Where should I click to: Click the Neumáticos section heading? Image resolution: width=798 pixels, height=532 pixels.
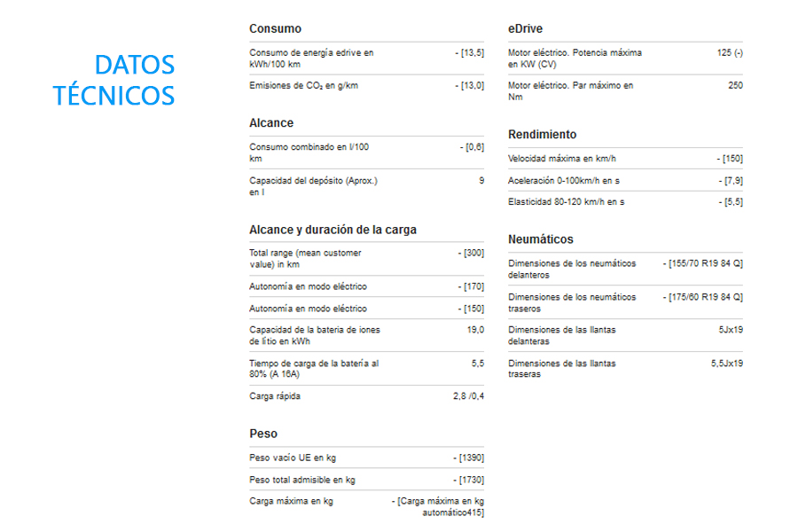click(540, 239)
